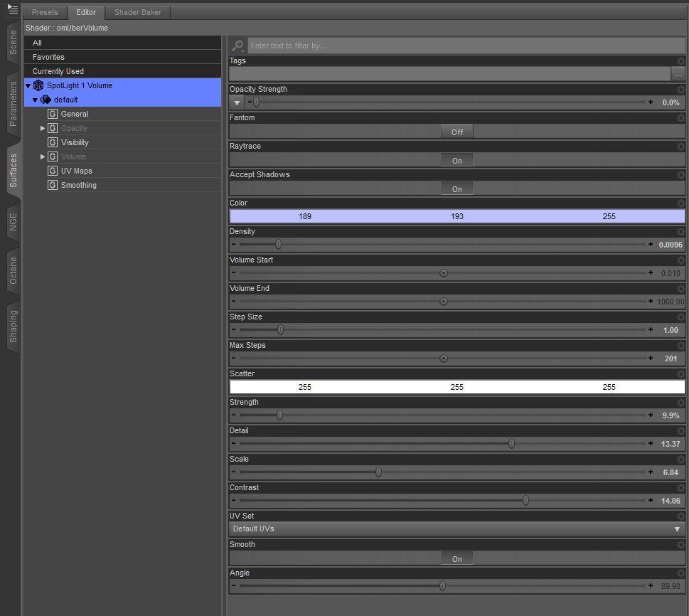Select the Favorites filter category
This screenshot has width=689, height=616.
coord(122,57)
